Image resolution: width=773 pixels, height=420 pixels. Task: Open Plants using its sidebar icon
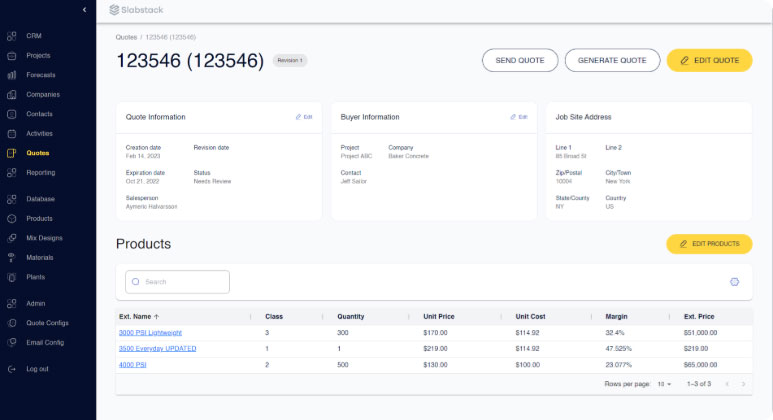(11, 277)
